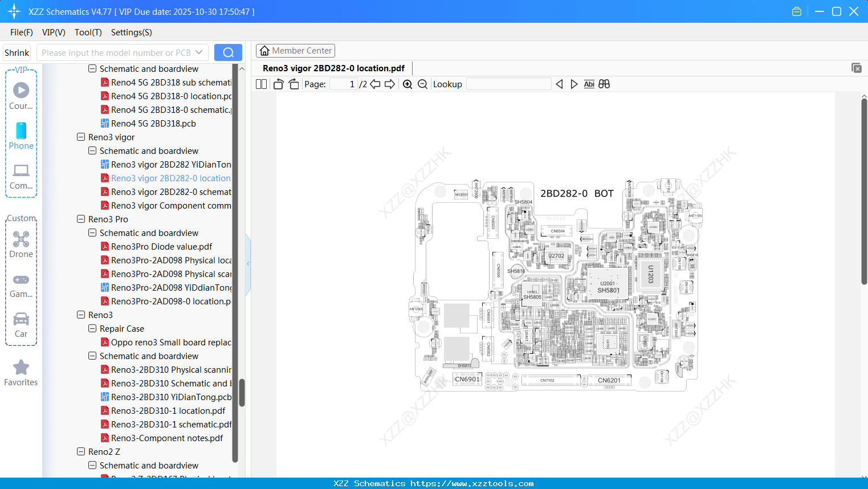The image size is (868, 489).
Task: Close the open document using tab-bar icon
Action: click(x=856, y=68)
